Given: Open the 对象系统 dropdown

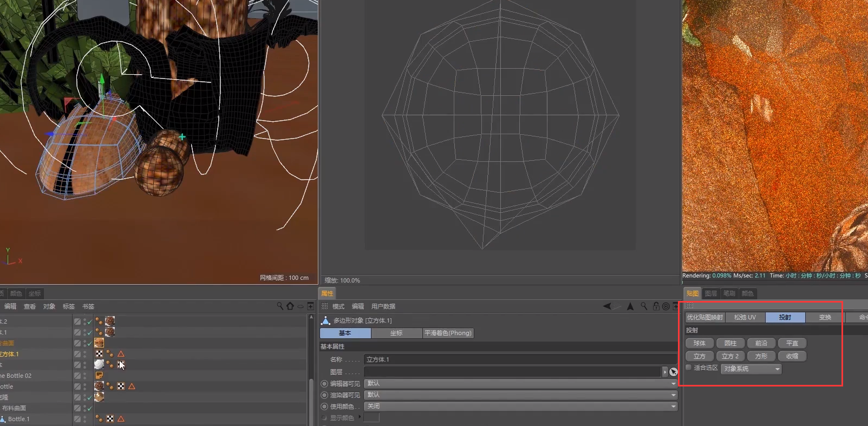Looking at the screenshot, I should click(751, 369).
